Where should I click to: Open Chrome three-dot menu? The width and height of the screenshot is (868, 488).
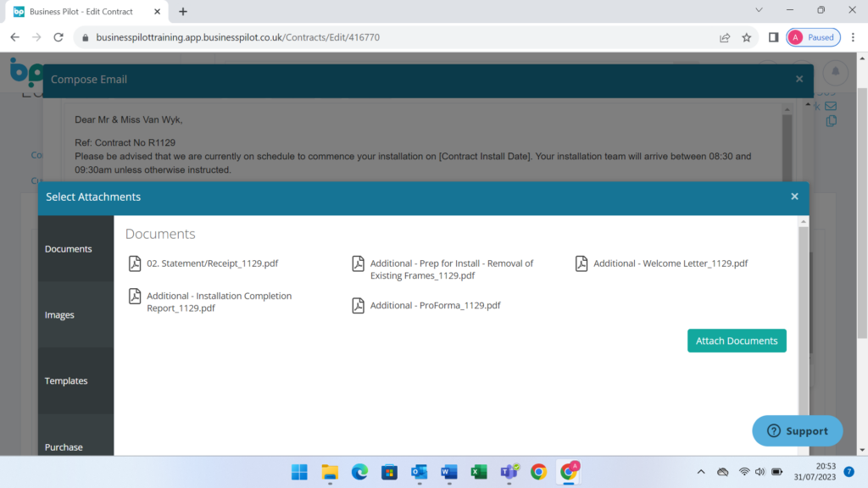[853, 37]
